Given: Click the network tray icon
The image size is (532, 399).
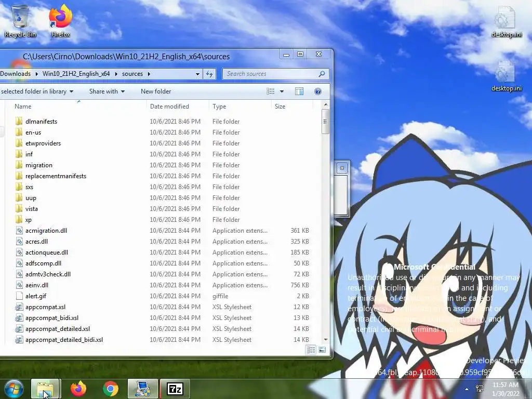Looking at the screenshot, I should (x=480, y=389).
